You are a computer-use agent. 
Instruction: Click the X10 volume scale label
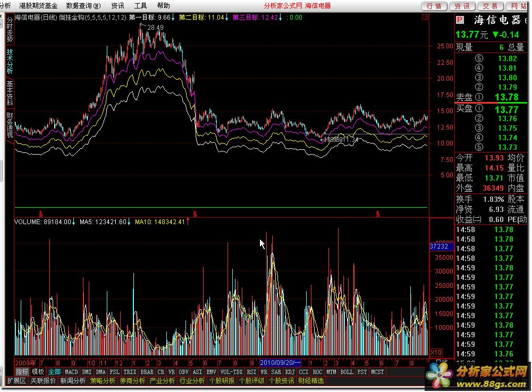436,352
